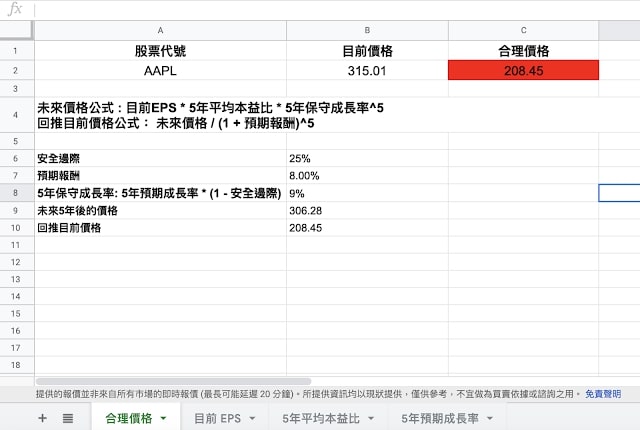Select the 目前價格 header cell
Viewport: 640px width, 430px height.
(367, 51)
